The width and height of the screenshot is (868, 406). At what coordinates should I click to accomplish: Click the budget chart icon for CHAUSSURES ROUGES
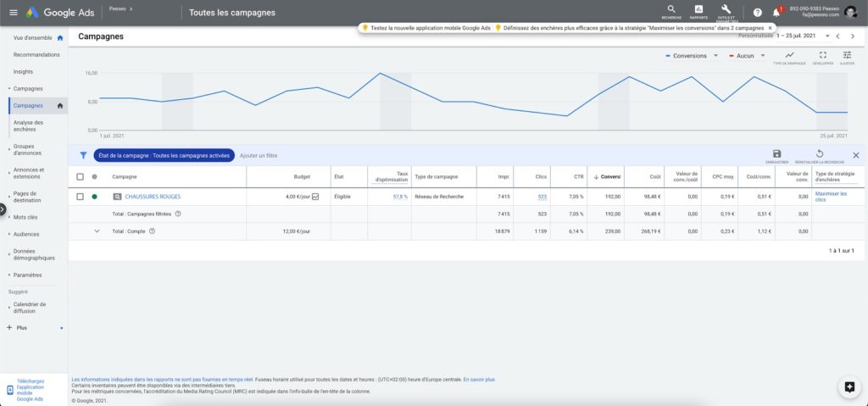tap(315, 197)
